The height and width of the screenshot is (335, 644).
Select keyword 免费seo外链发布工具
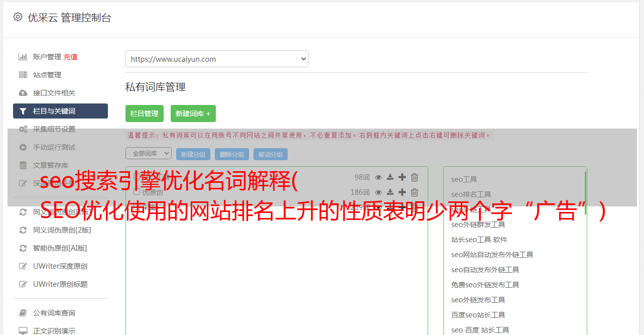click(485, 285)
